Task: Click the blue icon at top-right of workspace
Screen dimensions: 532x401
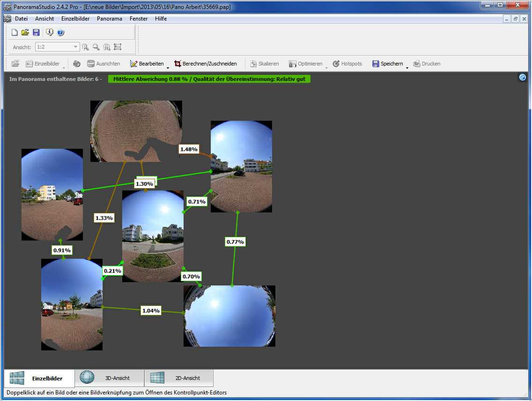Action: tap(523, 77)
